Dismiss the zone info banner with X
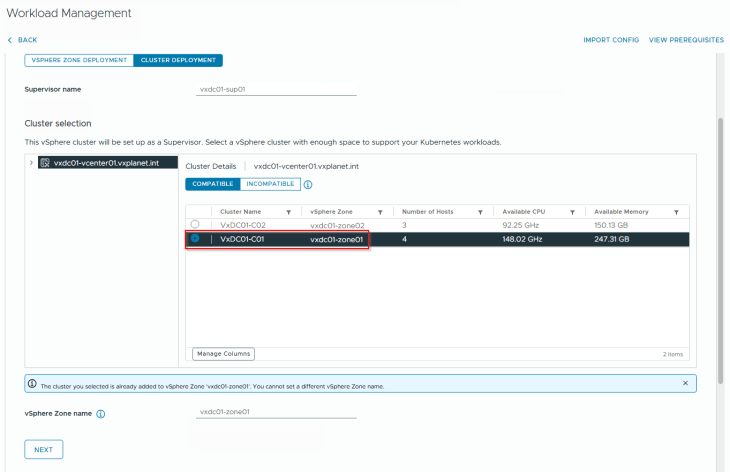The height and width of the screenshot is (472, 730). tap(685, 383)
